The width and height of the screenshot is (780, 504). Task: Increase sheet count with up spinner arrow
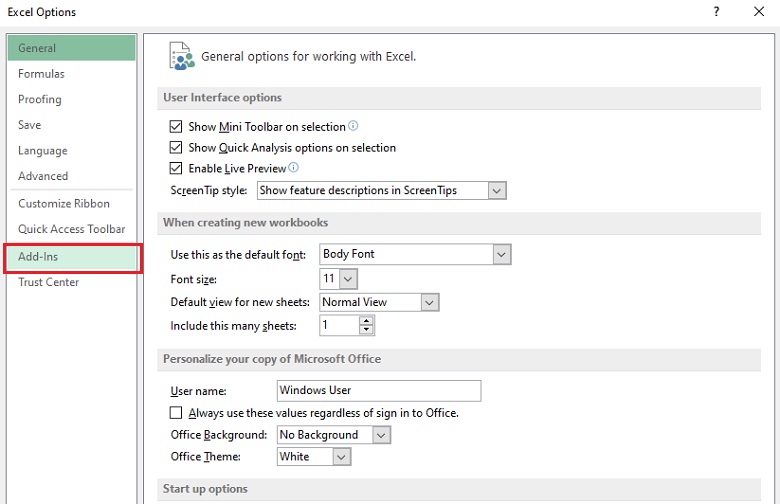366,321
